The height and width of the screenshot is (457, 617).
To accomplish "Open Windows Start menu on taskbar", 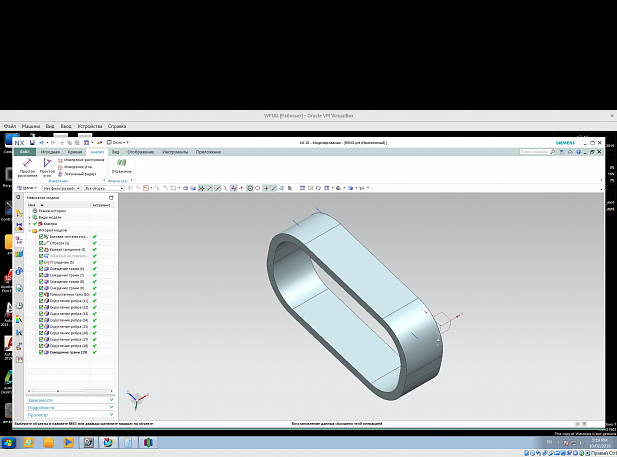I will 7,441.
